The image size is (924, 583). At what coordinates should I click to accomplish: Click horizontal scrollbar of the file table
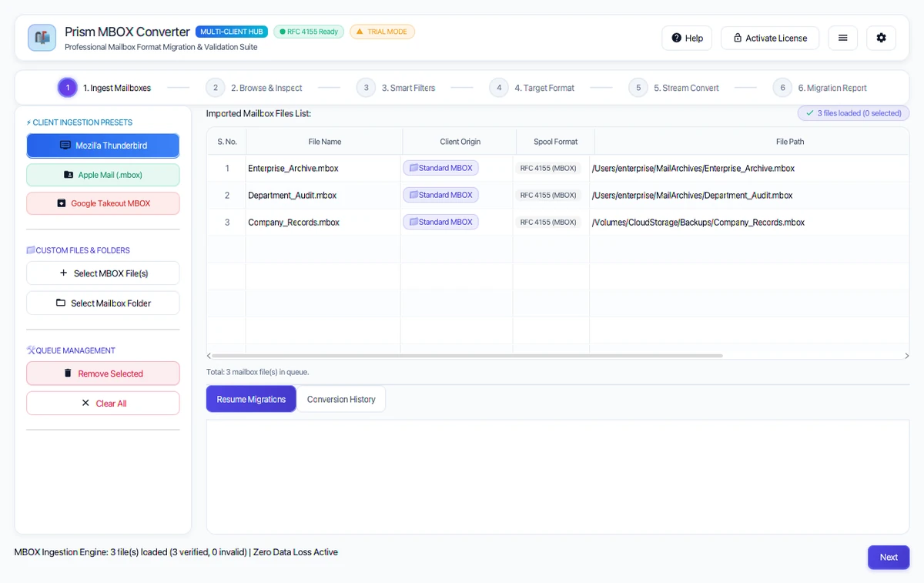tap(467, 356)
